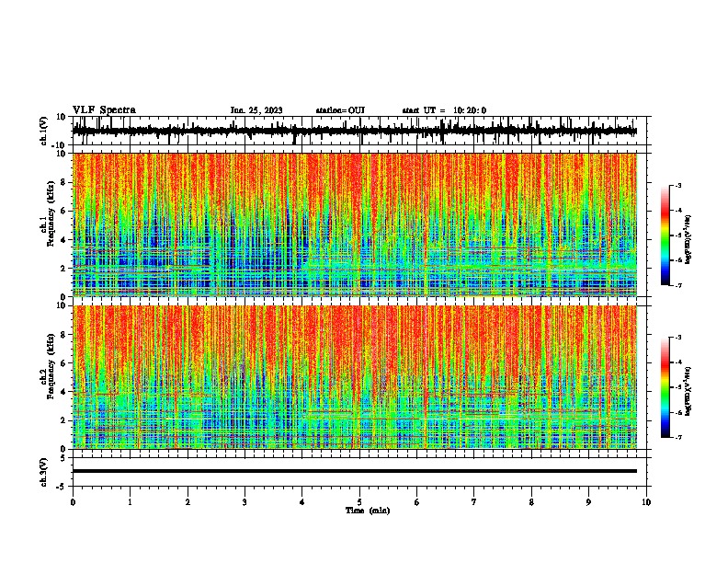
Task: Click the ch.1 color scale bar
Action: [665, 236]
